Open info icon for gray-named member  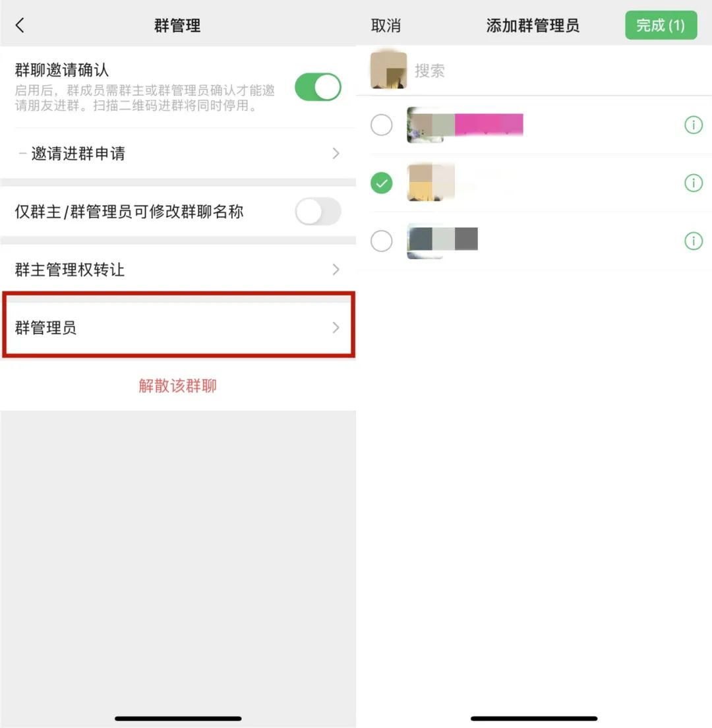[694, 241]
